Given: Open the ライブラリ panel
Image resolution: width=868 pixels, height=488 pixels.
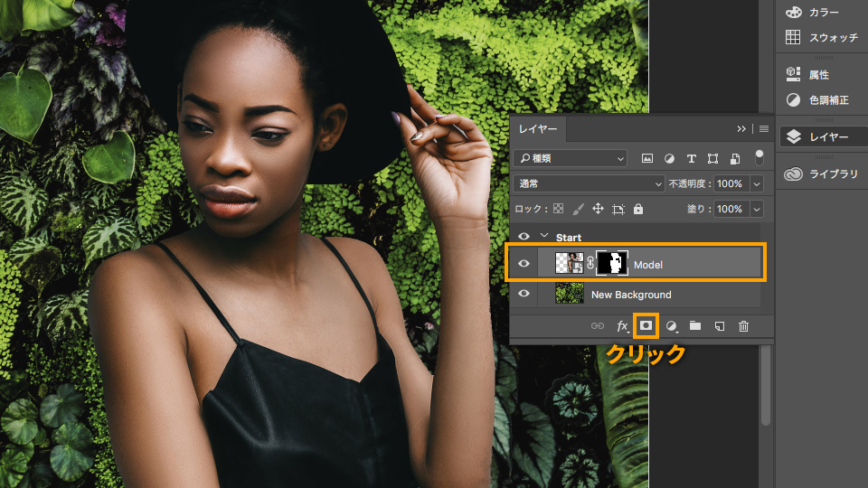Looking at the screenshot, I should tap(821, 174).
